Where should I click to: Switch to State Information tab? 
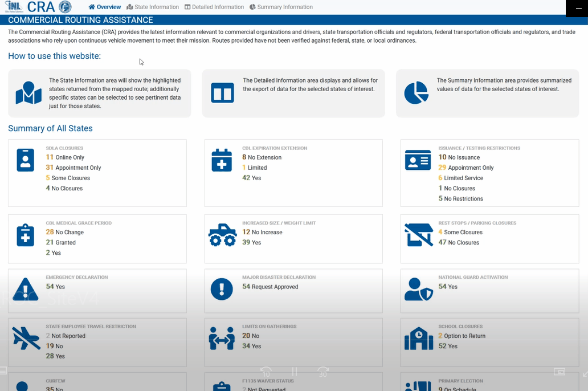point(153,7)
